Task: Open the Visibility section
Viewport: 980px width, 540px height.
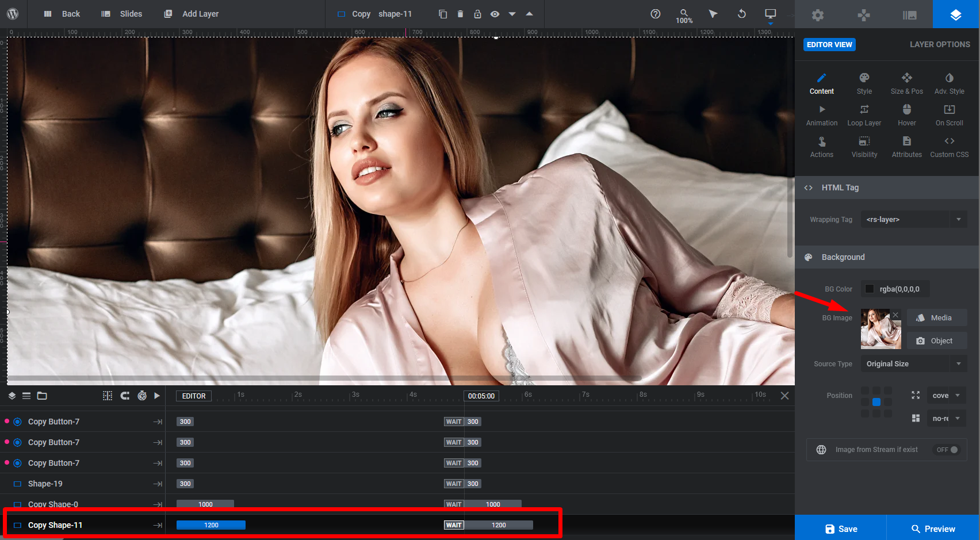Action: (x=864, y=147)
